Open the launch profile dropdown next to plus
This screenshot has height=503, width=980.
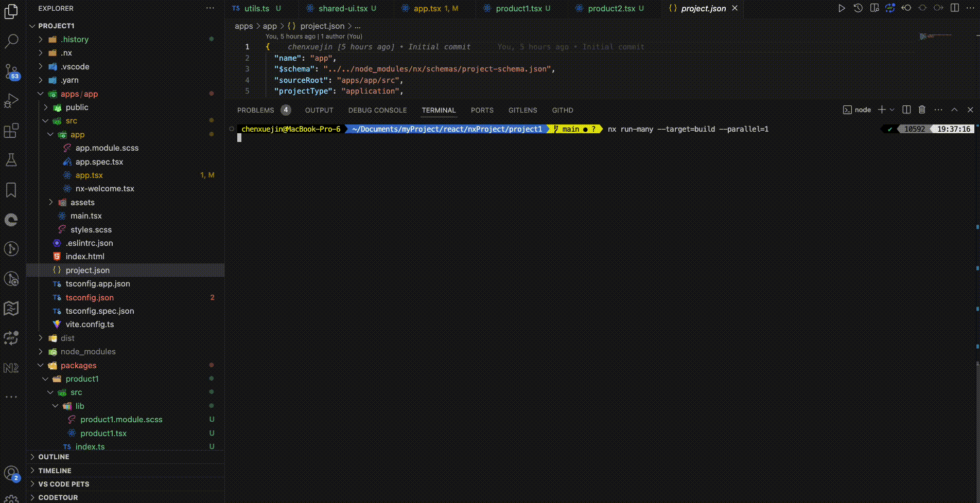[892, 110]
